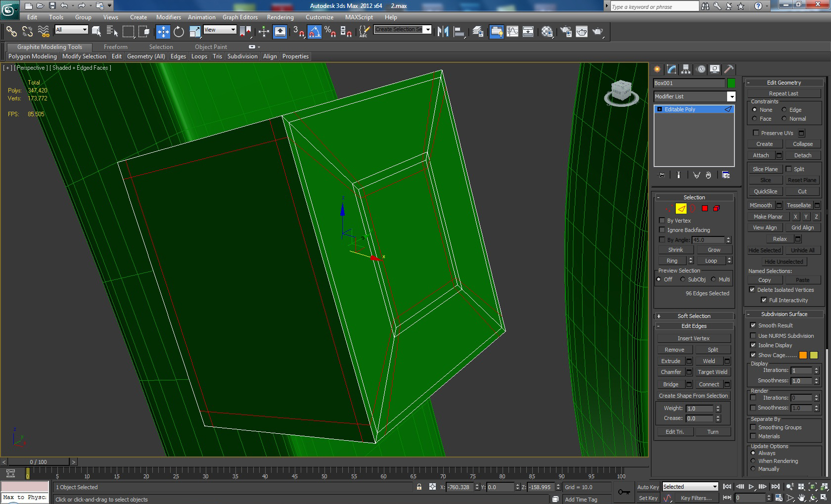Click the Mirror tool icon
The height and width of the screenshot is (504, 831).
tap(443, 32)
